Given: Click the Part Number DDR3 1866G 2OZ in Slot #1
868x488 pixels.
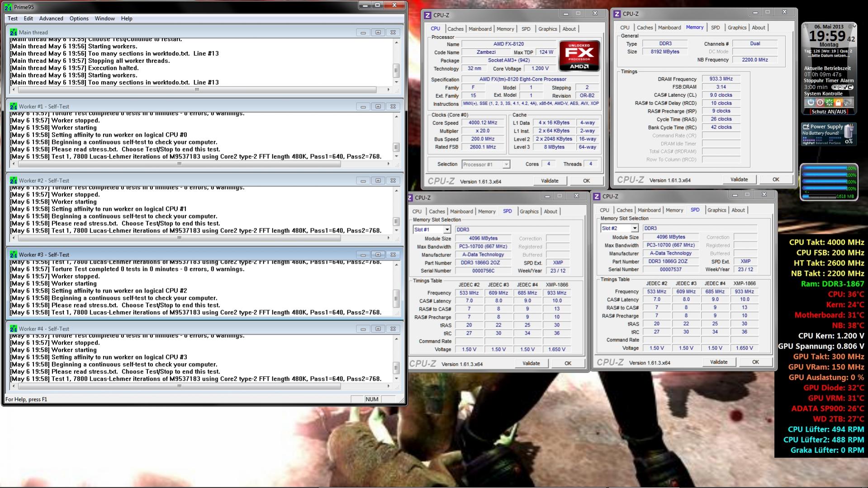Looking at the screenshot, I should (x=483, y=263).
